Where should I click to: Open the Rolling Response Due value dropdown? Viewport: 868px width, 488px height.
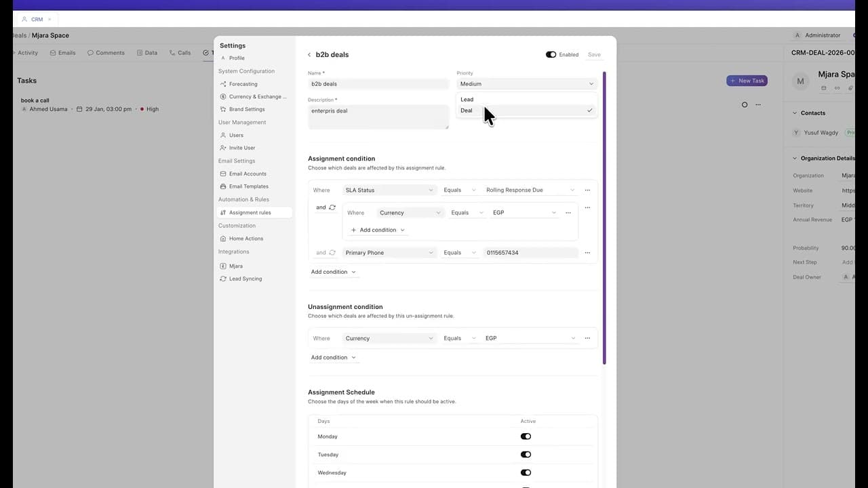click(530, 190)
